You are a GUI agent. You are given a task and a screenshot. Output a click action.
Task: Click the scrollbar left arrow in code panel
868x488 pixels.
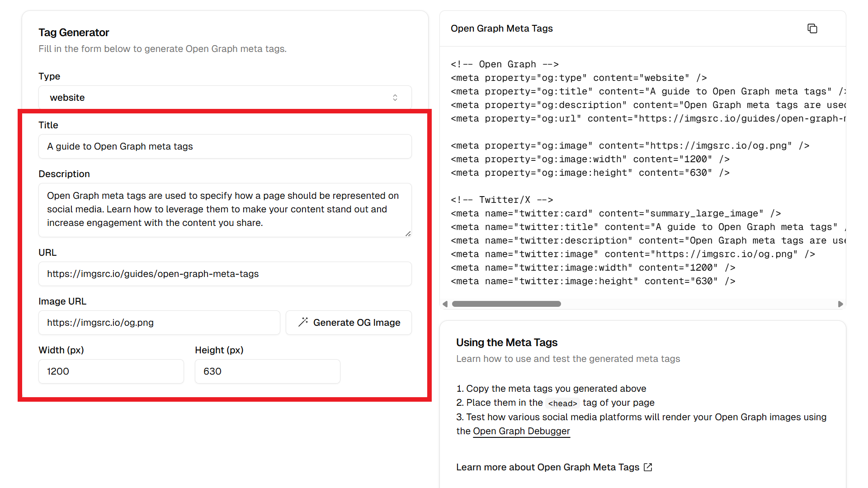tap(445, 304)
